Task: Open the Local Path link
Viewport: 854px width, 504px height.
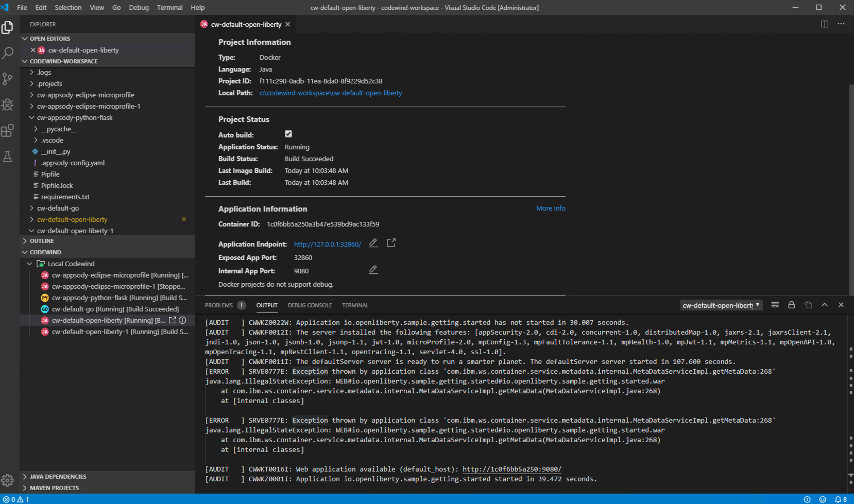Action: pyautogui.click(x=331, y=93)
